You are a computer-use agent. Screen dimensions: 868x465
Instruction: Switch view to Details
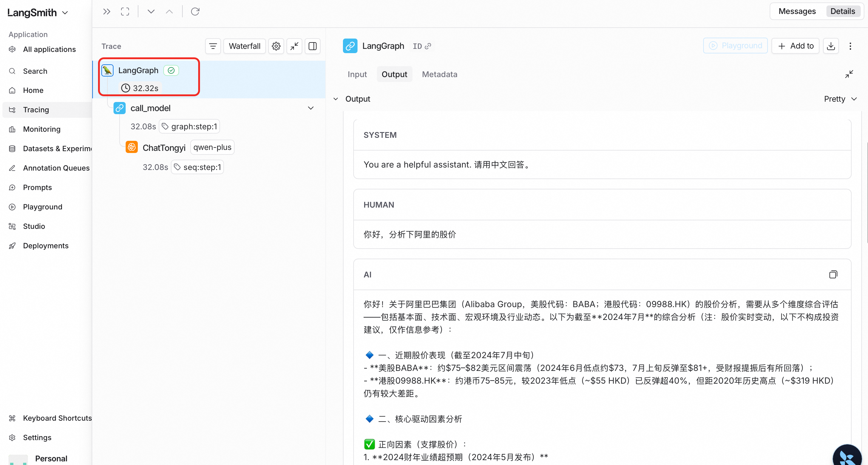click(843, 12)
